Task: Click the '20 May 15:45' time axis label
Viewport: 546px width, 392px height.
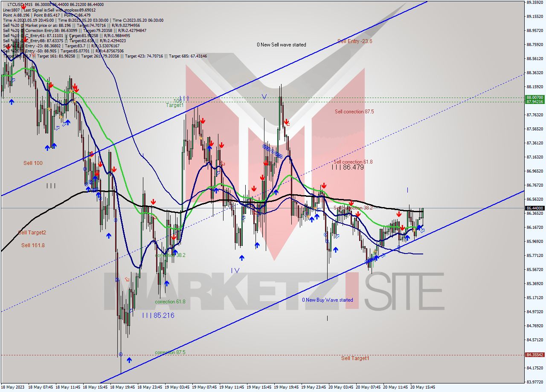Action: click(x=423, y=387)
